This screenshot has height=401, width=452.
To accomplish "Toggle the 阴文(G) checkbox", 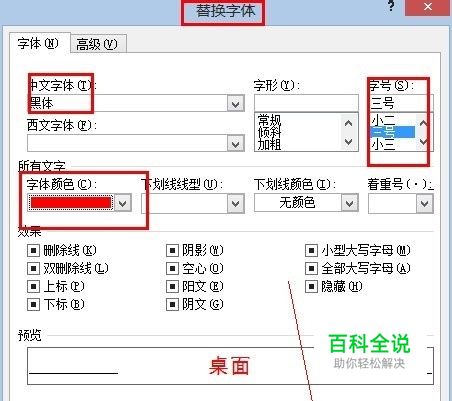I will click(172, 304).
